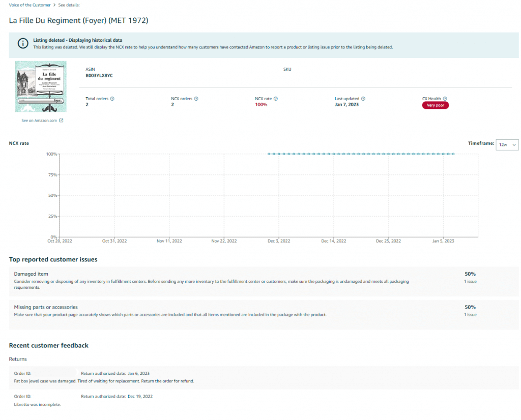Screen dimensions: 521x420
Task: Click the Jan 7, 2023 last updated date
Action: point(346,105)
